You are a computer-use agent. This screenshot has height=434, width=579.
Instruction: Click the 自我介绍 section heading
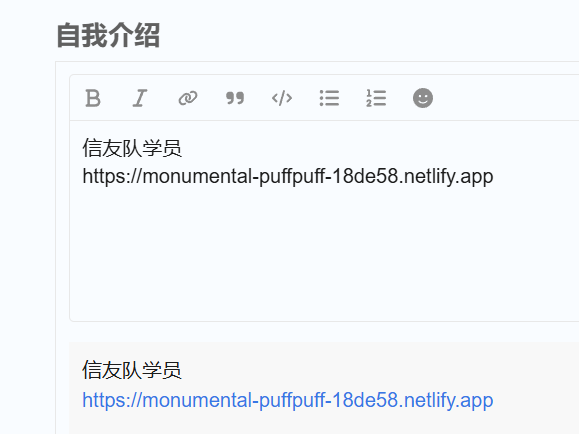[108, 35]
